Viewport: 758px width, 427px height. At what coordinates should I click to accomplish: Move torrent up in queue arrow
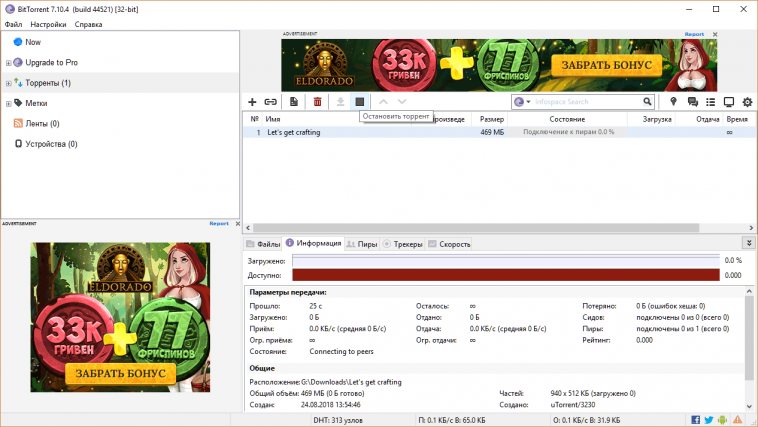tap(383, 102)
